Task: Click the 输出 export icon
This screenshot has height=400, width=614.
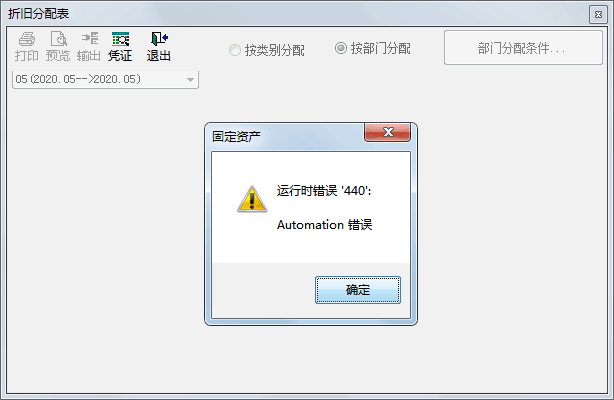Action: pos(89,39)
